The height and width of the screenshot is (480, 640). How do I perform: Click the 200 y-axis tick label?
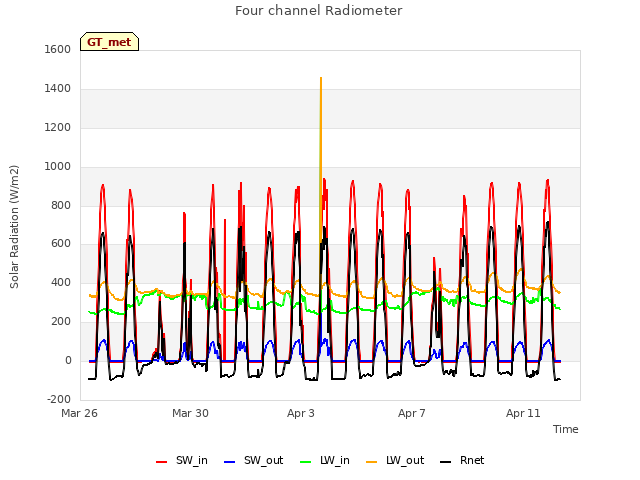coord(61,322)
